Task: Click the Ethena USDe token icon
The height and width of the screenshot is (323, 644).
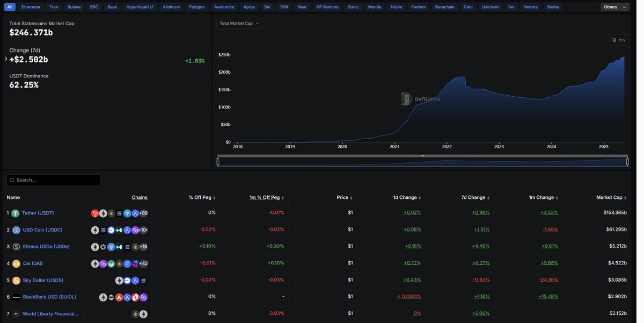Action: coord(16,247)
